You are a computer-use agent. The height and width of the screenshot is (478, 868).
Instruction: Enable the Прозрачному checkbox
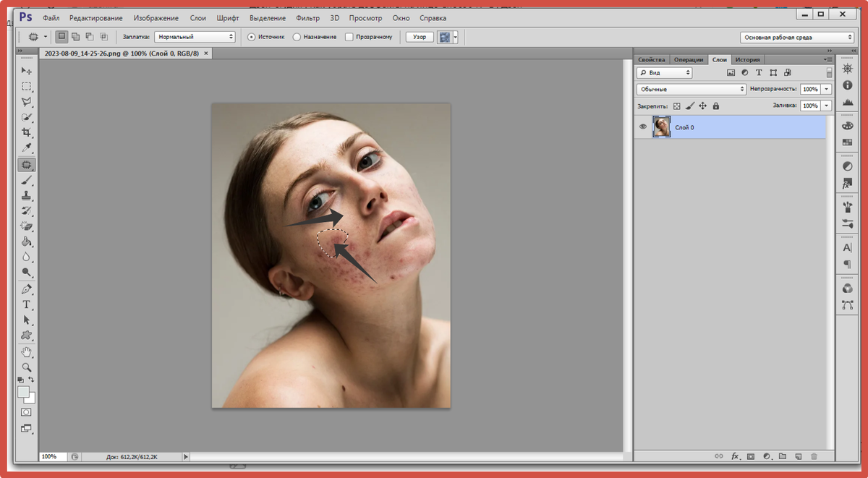pyautogui.click(x=349, y=37)
